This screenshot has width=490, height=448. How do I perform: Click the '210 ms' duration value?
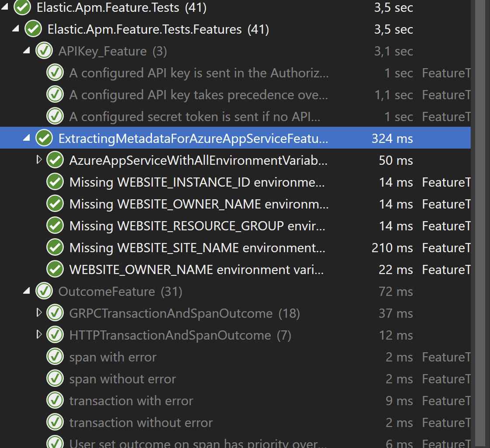[392, 247]
